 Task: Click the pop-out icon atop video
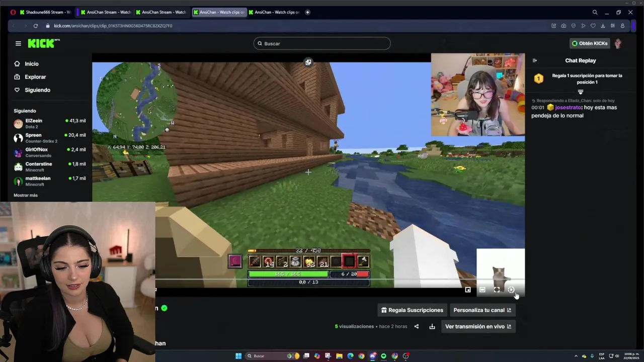308,62
